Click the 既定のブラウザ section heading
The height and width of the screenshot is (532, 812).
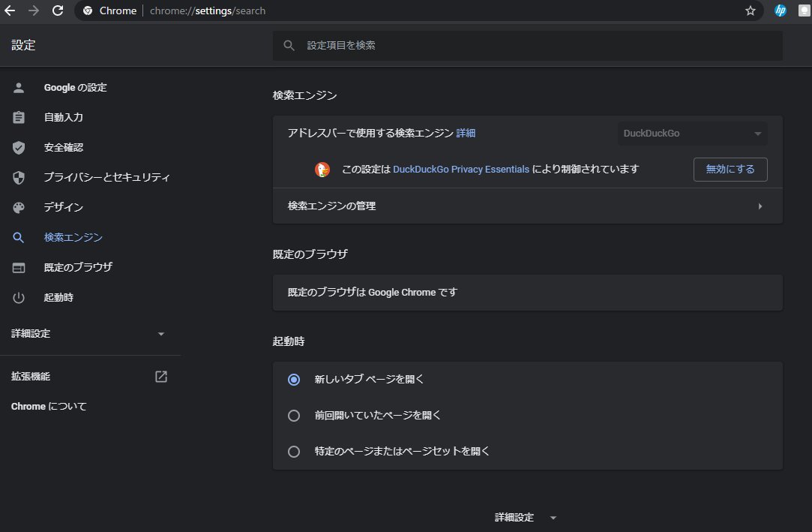tap(310, 254)
